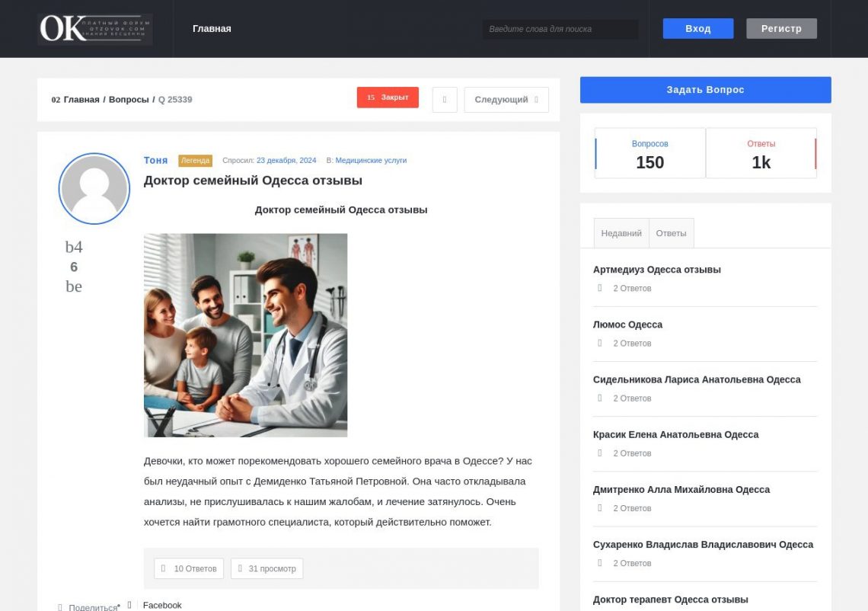The image size is (868, 611).
Task: Open author Тоня's profile name link
Action: tap(155, 160)
